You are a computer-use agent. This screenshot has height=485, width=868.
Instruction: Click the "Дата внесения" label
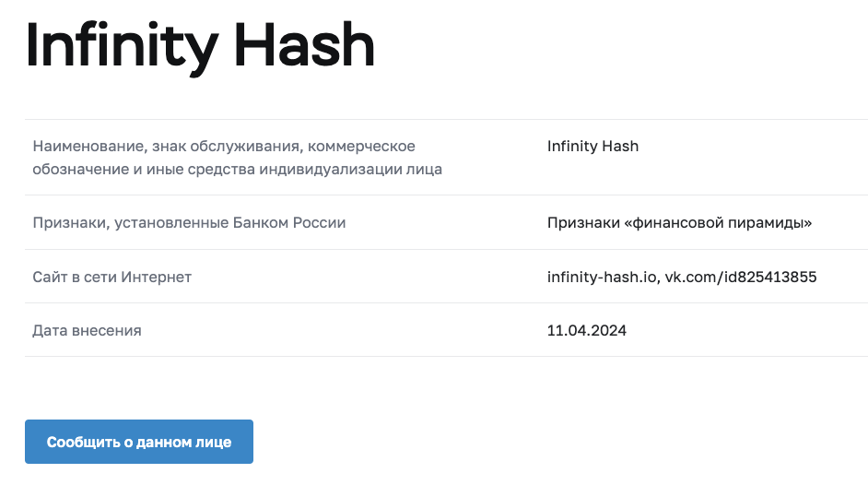tap(87, 330)
